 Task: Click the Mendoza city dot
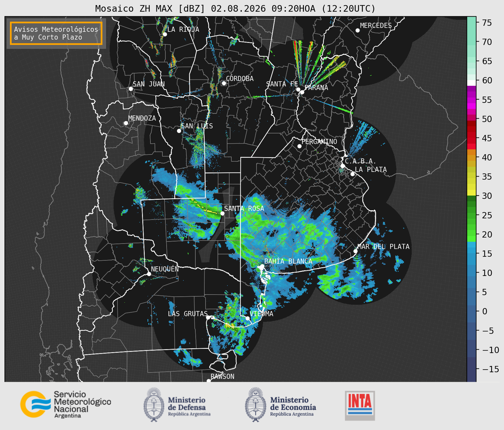point(126,123)
